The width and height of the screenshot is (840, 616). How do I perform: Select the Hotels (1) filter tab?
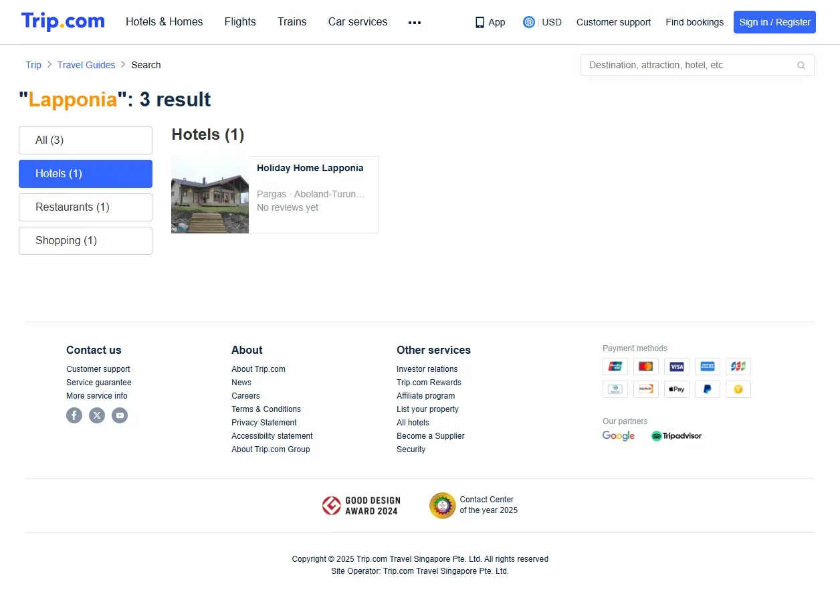(86, 174)
